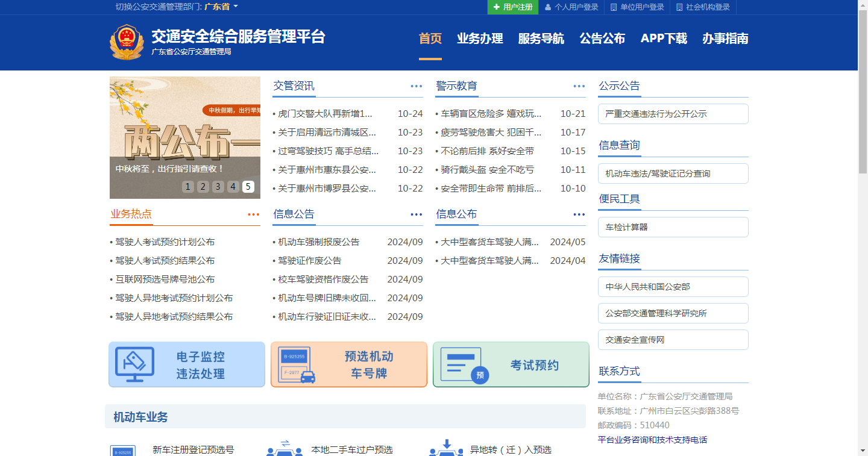Screen dimensions: 868x456
Task: Expand the 广东省 department dropdown
Action: coord(221,7)
